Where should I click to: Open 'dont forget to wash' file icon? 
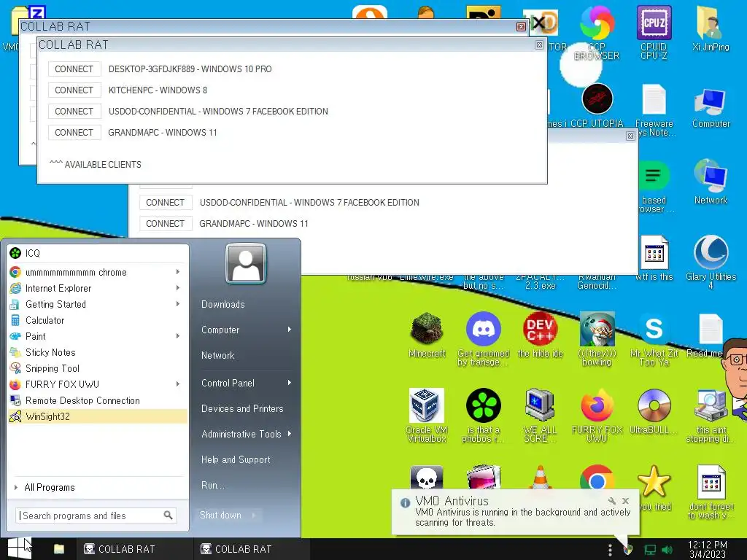tap(711, 492)
